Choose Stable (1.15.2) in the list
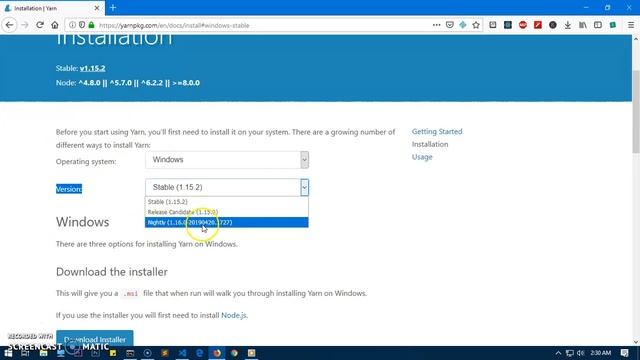This screenshot has height=360, width=640. click(227, 202)
